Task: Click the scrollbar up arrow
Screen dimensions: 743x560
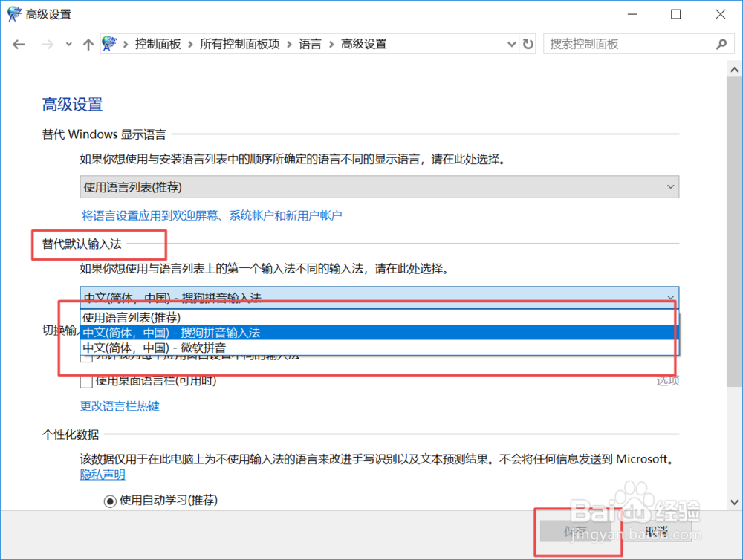Action: (x=734, y=70)
